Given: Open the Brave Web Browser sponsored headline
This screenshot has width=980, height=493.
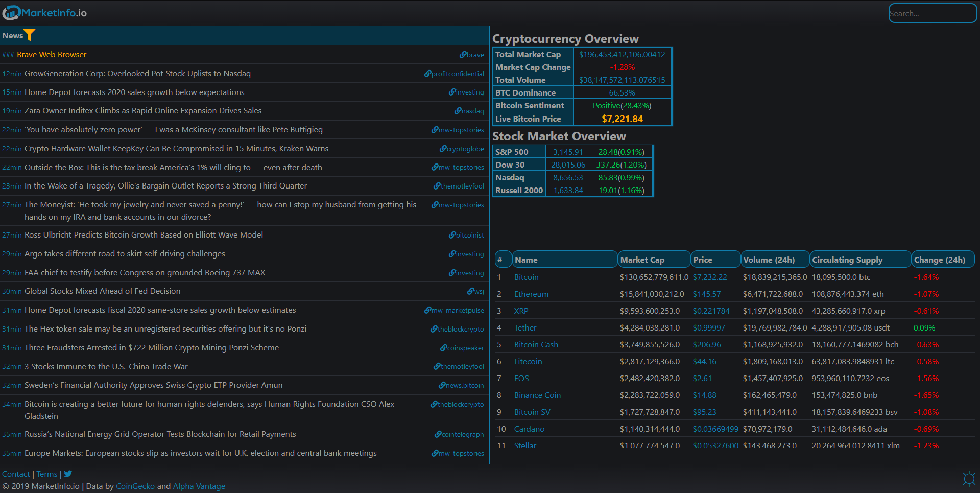Looking at the screenshot, I should (52, 54).
